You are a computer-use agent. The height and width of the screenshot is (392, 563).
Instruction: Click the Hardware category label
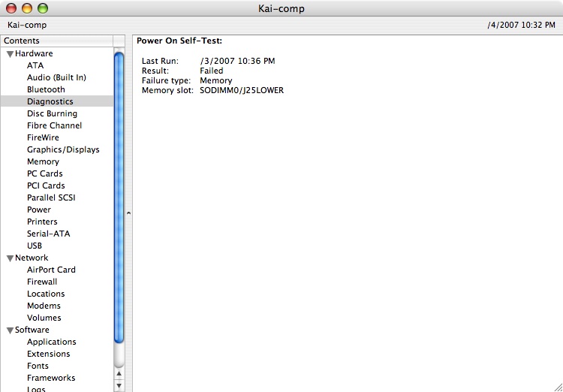(x=34, y=53)
